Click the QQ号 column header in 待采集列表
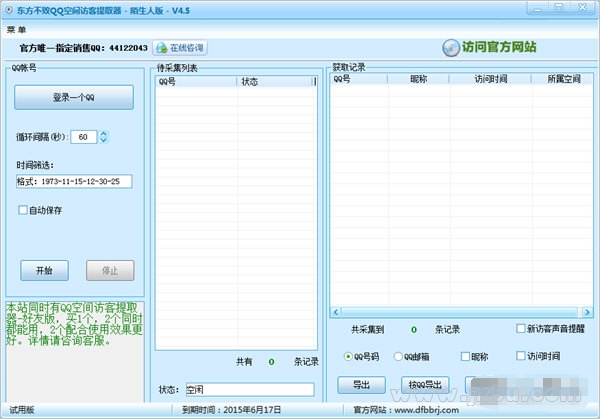The height and width of the screenshot is (419, 600). pos(196,82)
